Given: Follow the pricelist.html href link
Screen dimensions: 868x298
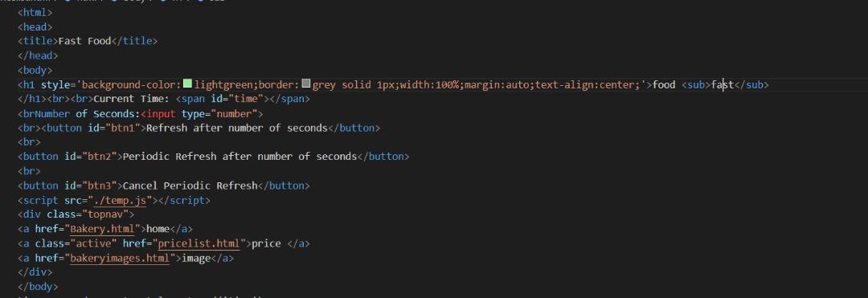Looking at the screenshot, I should pos(199,243).
